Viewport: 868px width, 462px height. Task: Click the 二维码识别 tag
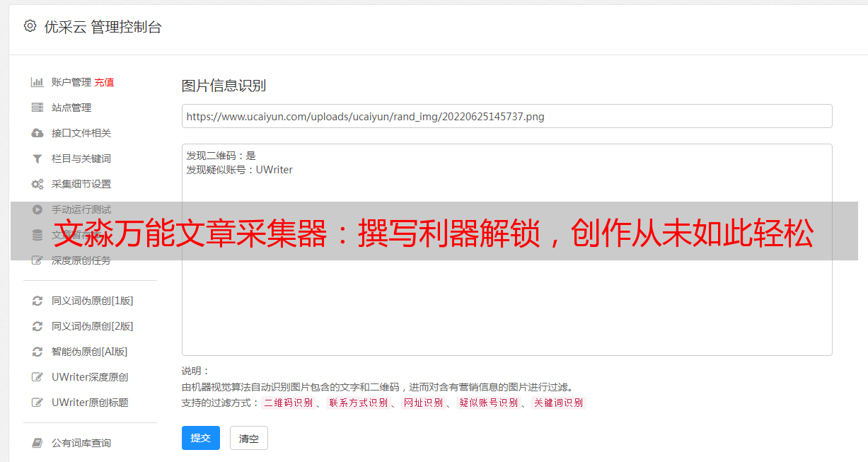point(288,403)
